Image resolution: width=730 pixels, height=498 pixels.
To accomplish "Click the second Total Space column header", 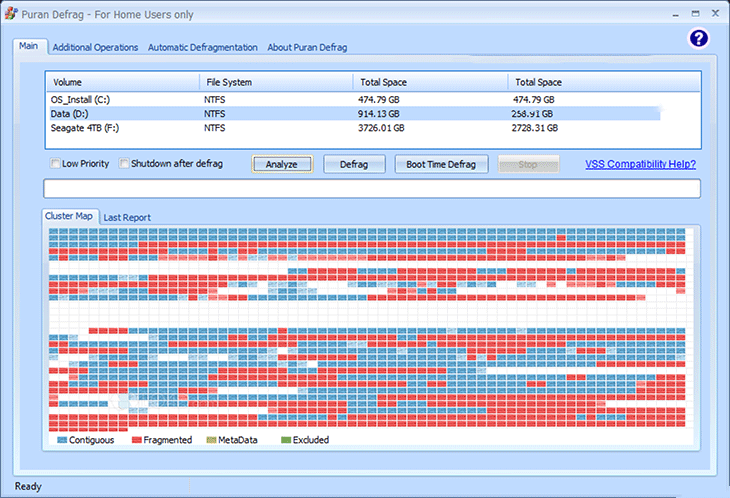I will point(604,82).
